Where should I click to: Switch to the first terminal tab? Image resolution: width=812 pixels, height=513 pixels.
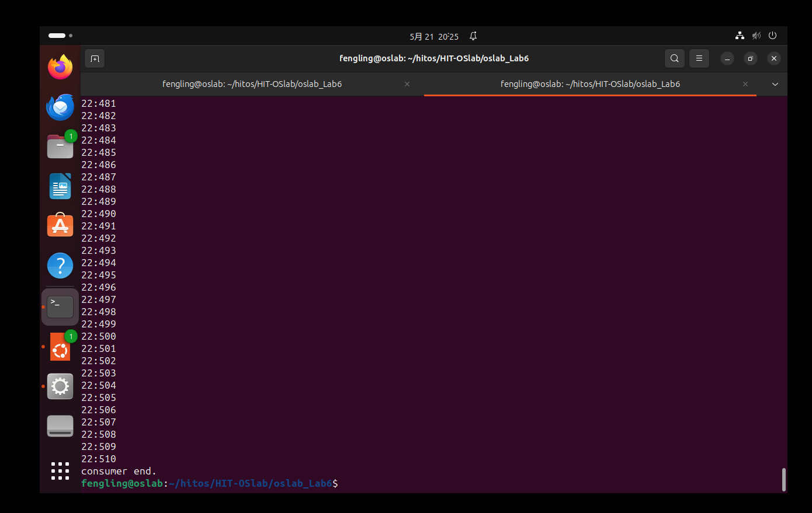click(252, 84)
